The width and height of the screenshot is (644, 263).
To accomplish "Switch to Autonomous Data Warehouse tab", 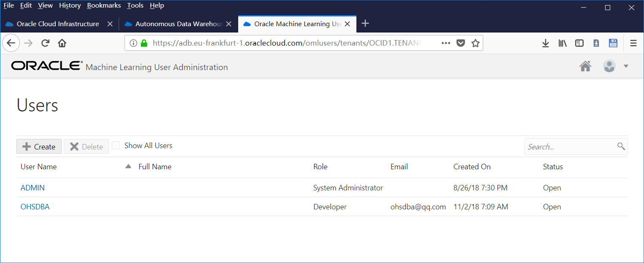I will tap(179, 24).
